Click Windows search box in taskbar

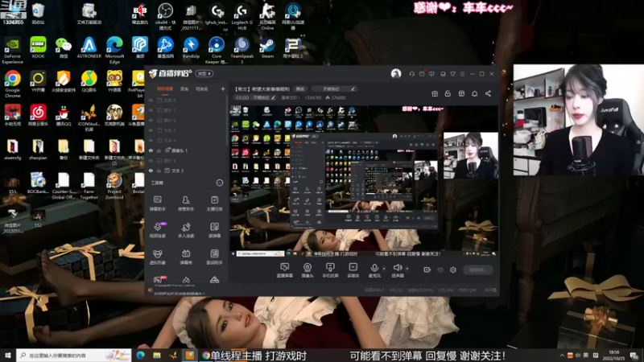pos(73,355)
